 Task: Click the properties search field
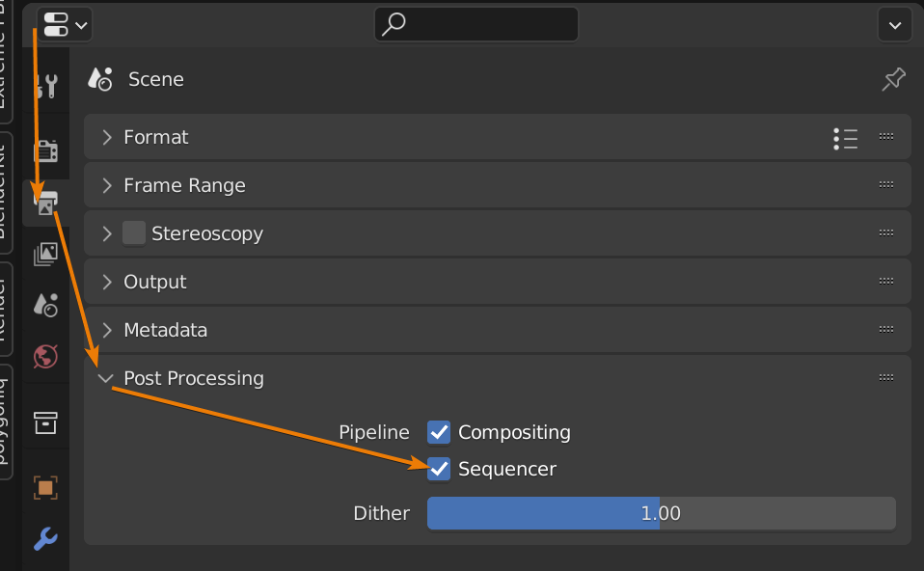coord(476,24)
